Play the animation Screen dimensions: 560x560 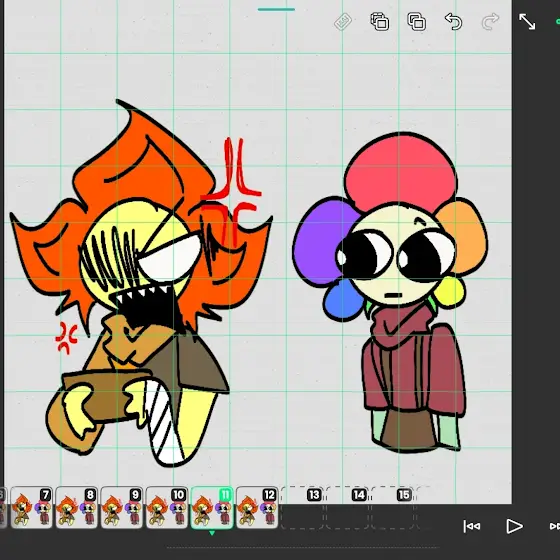click(x=515, y=526)
